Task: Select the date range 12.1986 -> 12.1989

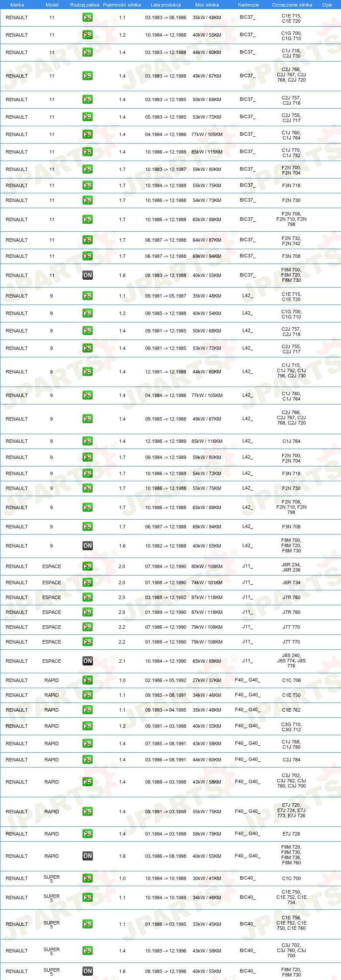Action: coord(166,441)
